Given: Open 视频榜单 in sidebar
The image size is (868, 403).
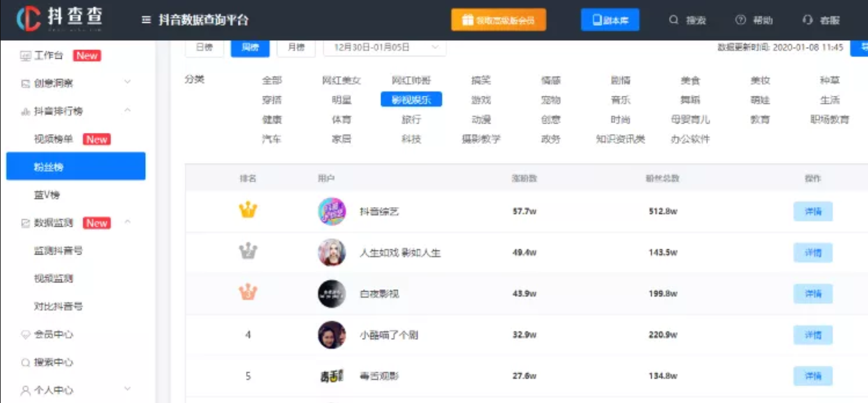Looking at the screenshot, I should [53, 139].
